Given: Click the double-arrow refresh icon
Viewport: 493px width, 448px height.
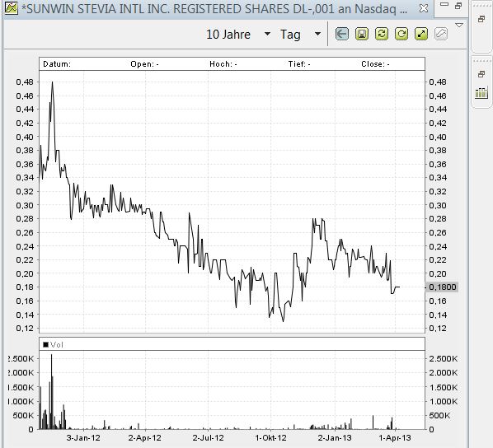Looking at the screenshot, I should (382, 34).
